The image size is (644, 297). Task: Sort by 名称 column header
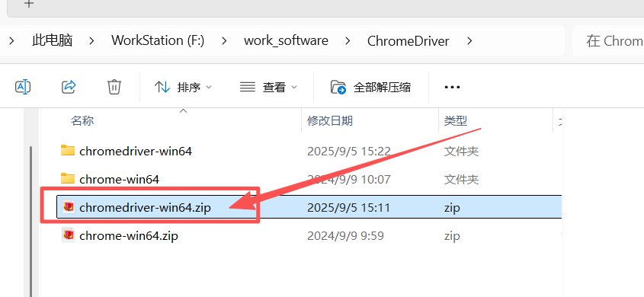(82, 120)
